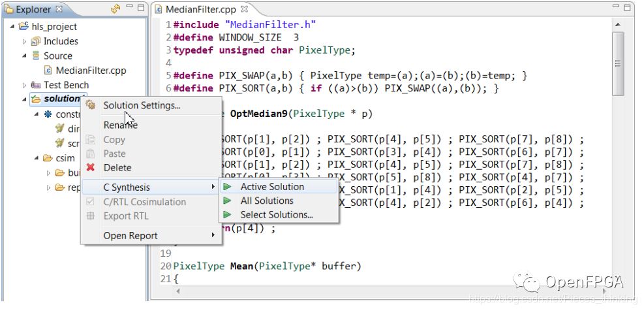The width and height of the screenshot is (644, 311).
Task: Click the 'typedef unsigned char PixelType;' line
Action: click(264, 50)
